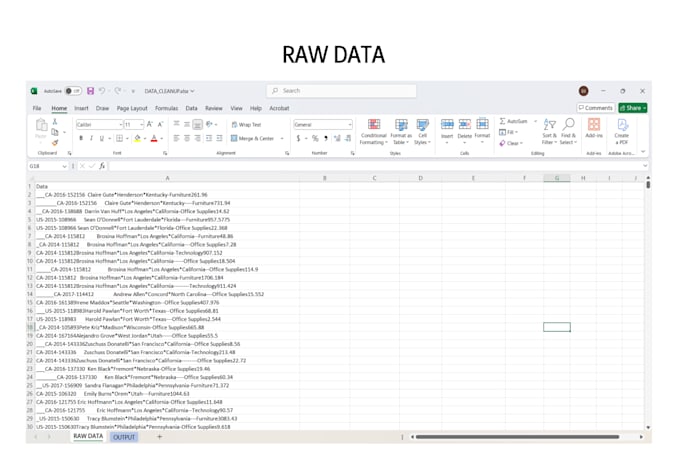Cut selection with the scissors icon
This screenshot has height=459, width=680.
tap(55, 121)
